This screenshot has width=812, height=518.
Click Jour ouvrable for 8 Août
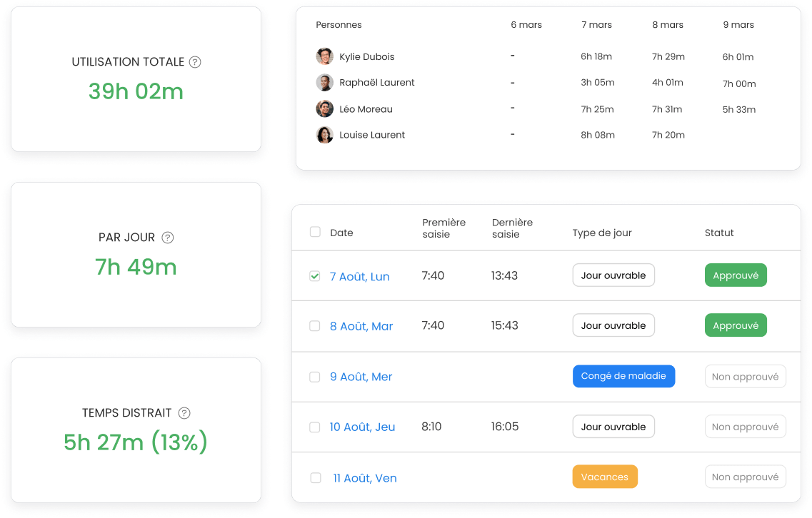[613, 325]
